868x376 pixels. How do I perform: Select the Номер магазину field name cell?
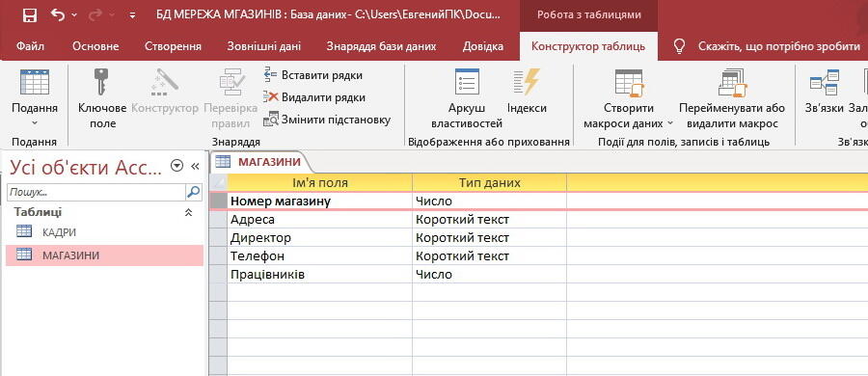tap(320, 201)
